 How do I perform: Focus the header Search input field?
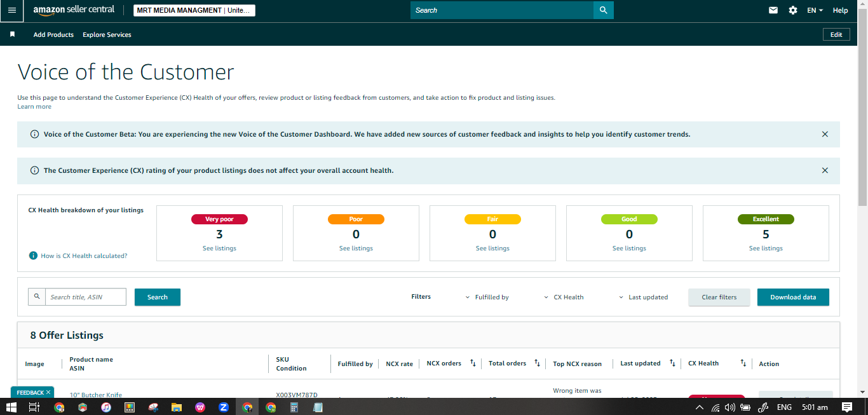tap(502, 10)
